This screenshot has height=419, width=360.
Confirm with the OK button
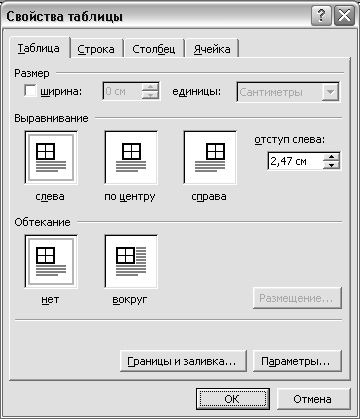(x=232, y=399)
